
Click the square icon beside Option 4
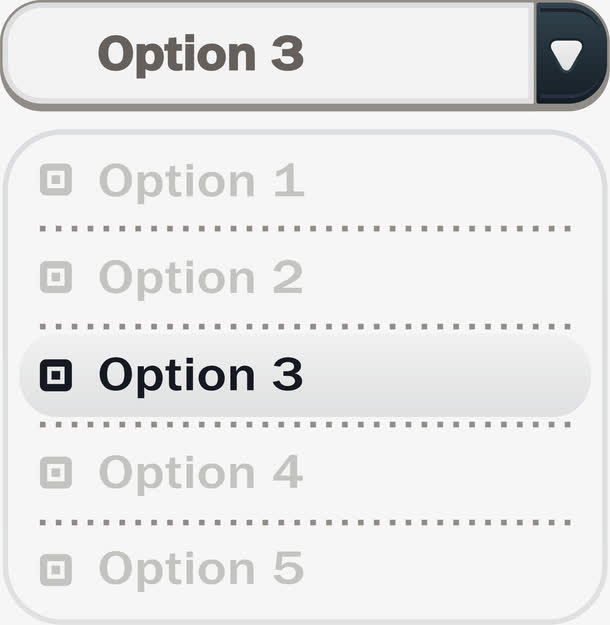(56, 473)
